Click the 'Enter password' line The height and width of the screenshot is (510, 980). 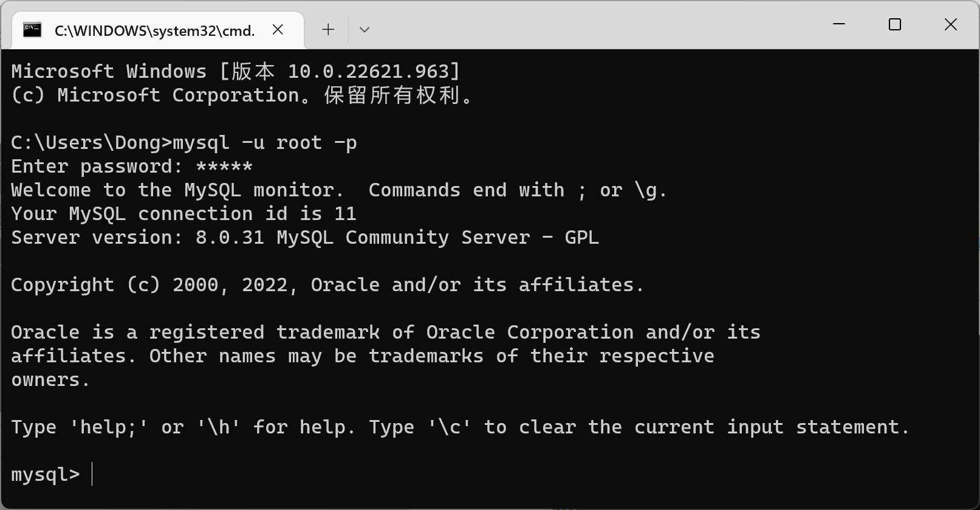coord(131,165)
